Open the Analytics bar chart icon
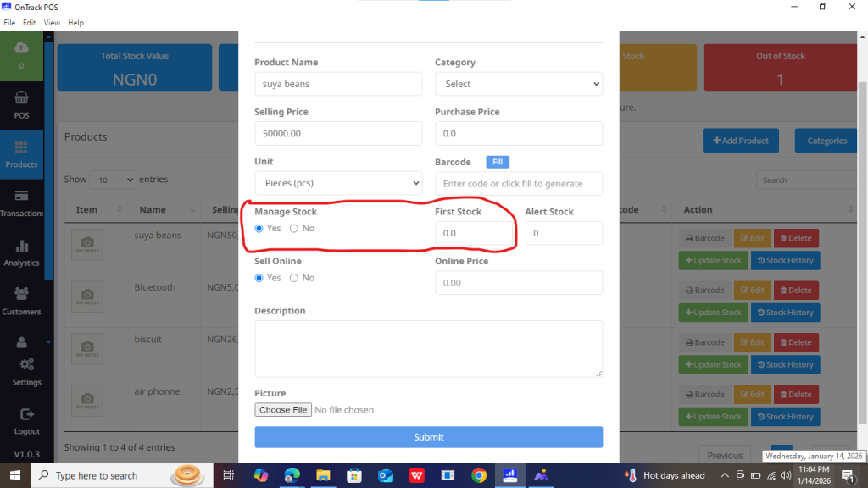Image resolution: width=868 pixels, height=488 pixels. click(21, 247)
